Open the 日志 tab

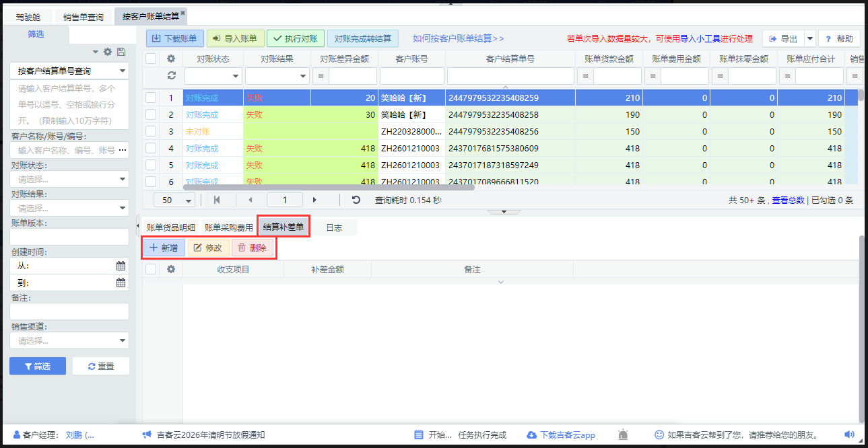point(334,227)
